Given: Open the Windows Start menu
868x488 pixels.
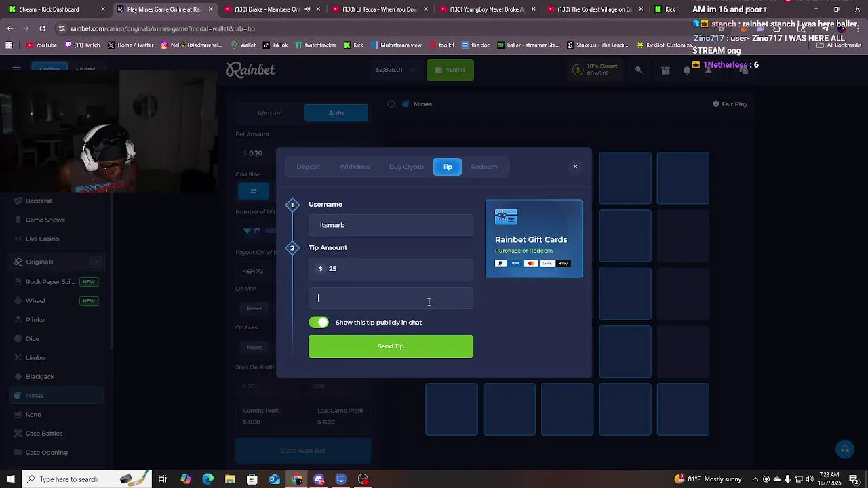Looking at the screenshot, I should tap(10, 479).
